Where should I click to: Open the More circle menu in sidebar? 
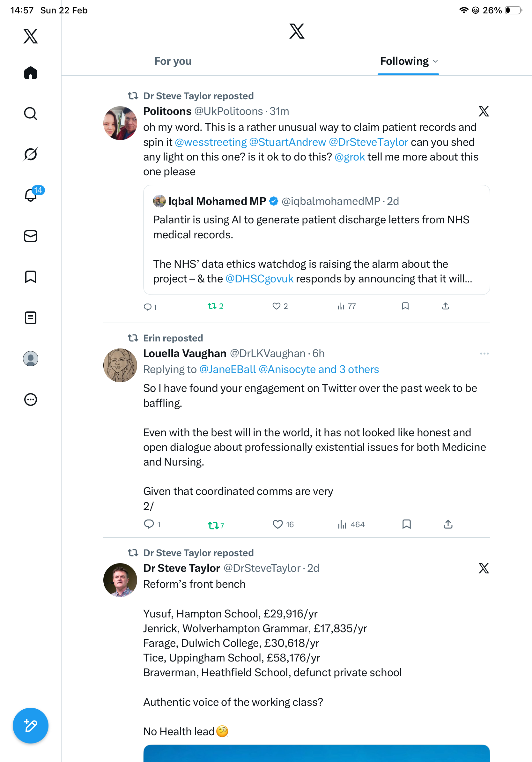(x=31, y=399)
